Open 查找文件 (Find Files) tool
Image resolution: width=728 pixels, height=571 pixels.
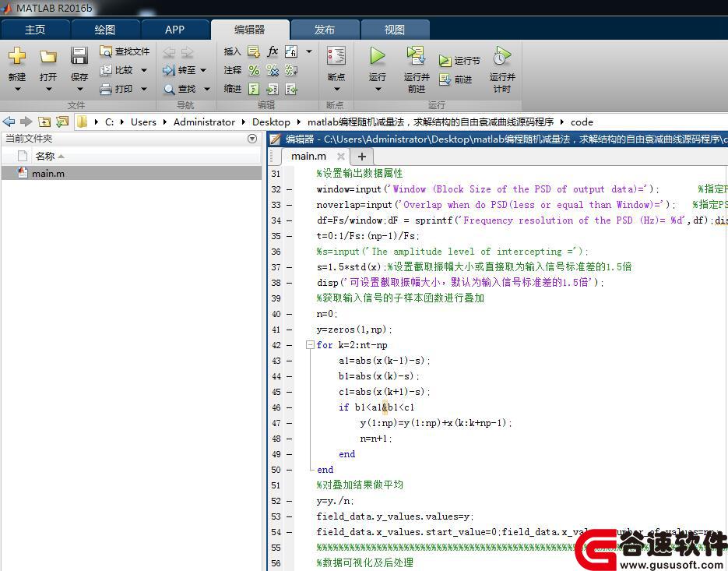pos(125,51)
